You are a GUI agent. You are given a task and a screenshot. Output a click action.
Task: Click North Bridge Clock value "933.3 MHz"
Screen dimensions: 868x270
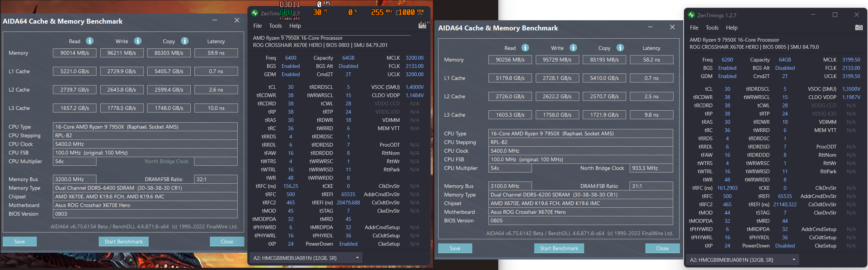tap(651, 168)
